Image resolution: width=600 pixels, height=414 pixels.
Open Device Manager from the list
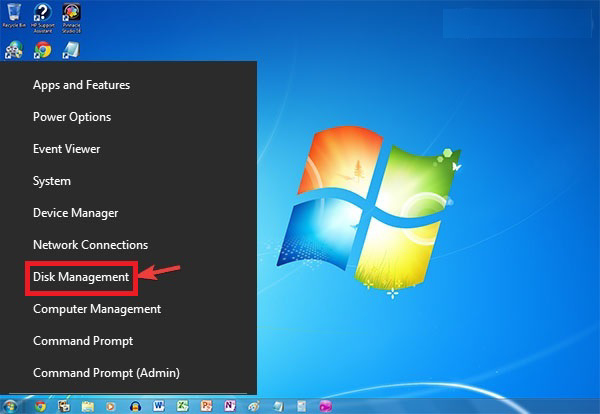coord(76,213)
